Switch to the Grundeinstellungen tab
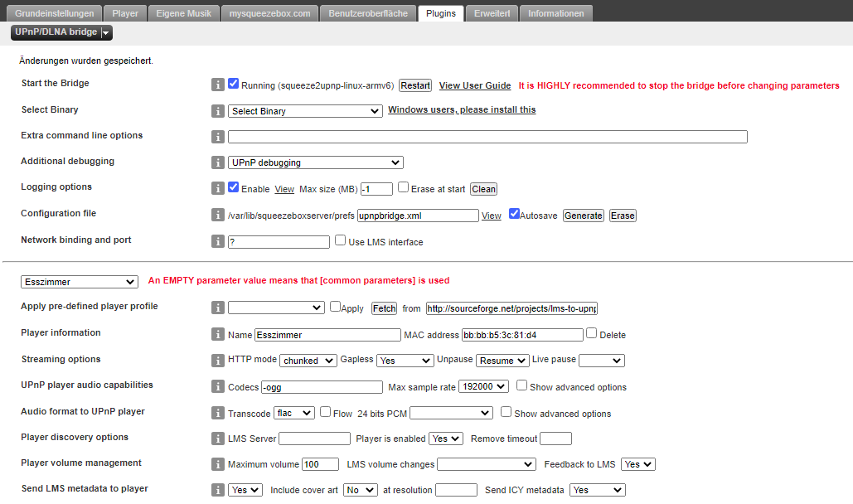 click(55, 13)
